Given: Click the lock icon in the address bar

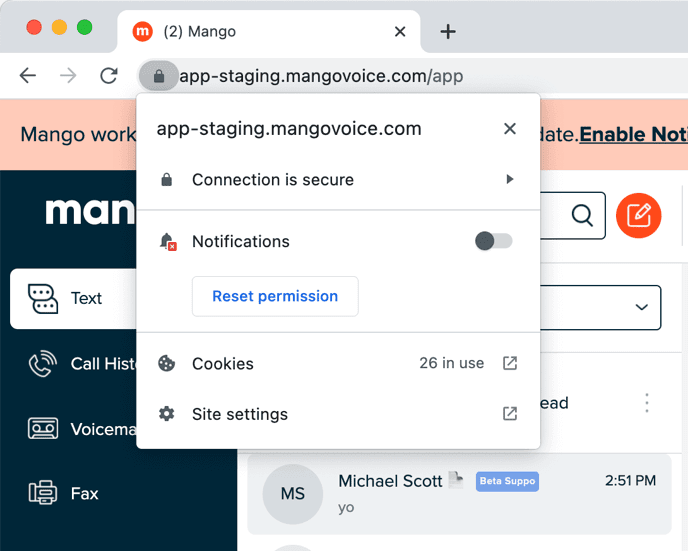Looking at the screenshot, I should pyautogui.click(x=159, y=76).
